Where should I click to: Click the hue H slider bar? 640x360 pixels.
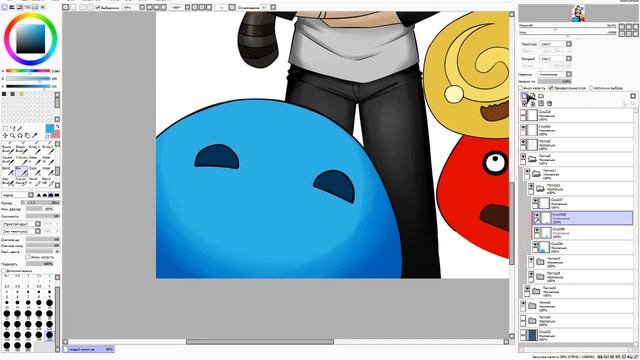pos(28,71)
